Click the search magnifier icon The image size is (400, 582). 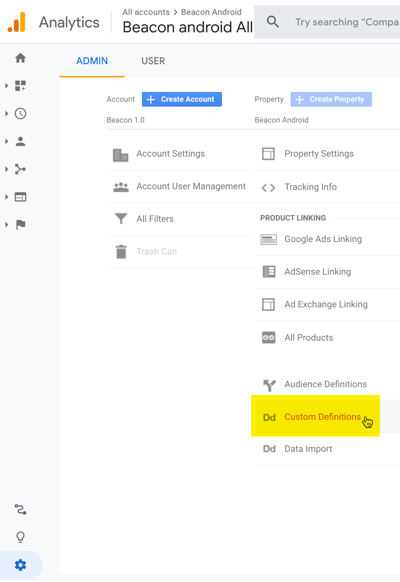pyautogui.click(x=273, y=22)
